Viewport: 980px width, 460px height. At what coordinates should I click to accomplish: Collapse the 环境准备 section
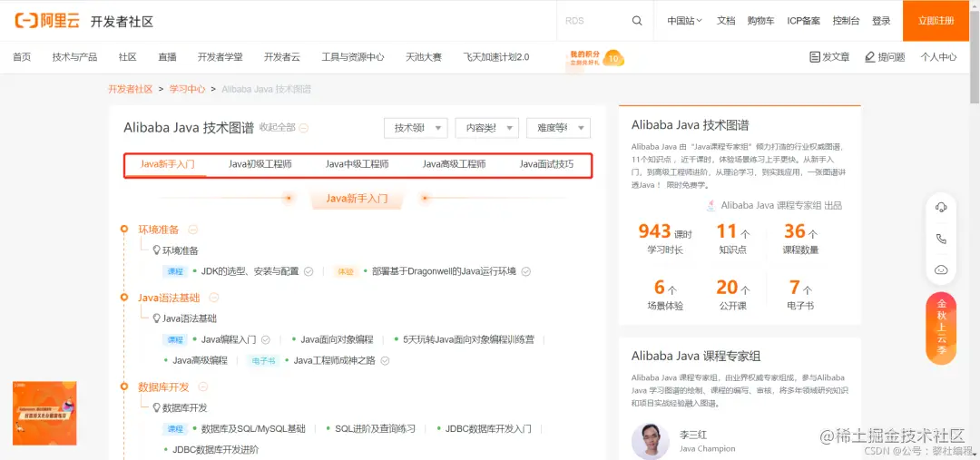(193, 230)
